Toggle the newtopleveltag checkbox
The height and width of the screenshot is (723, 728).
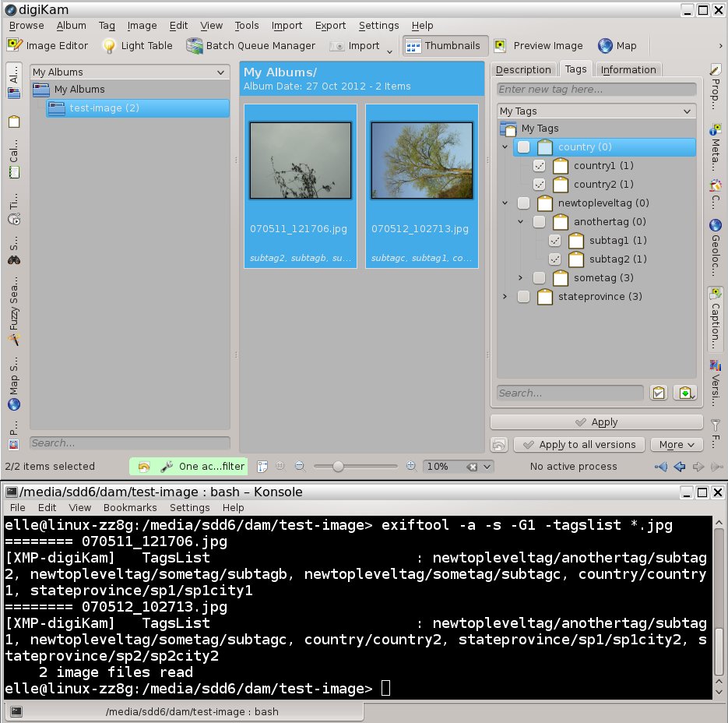[x=524, y=203]
